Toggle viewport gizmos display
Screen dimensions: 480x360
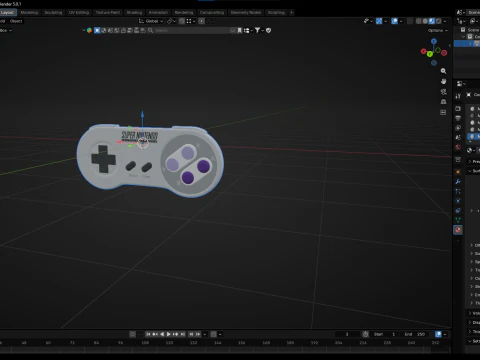379,21
